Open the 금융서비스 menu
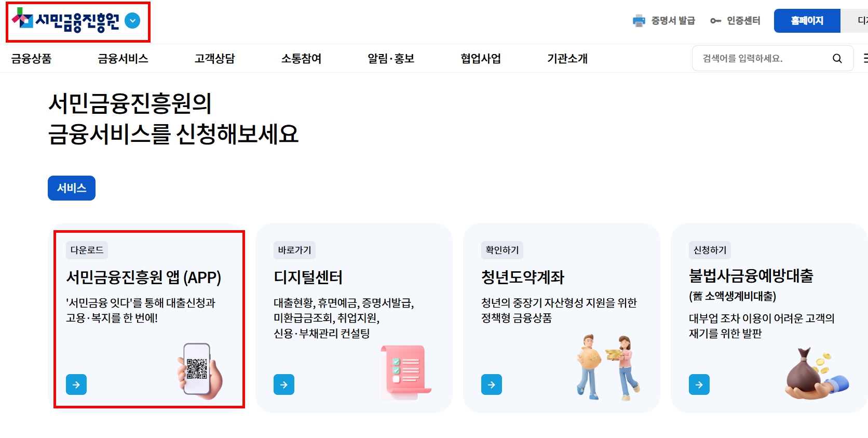This screenshot has width=868, height=438. (x=123, y=58)
